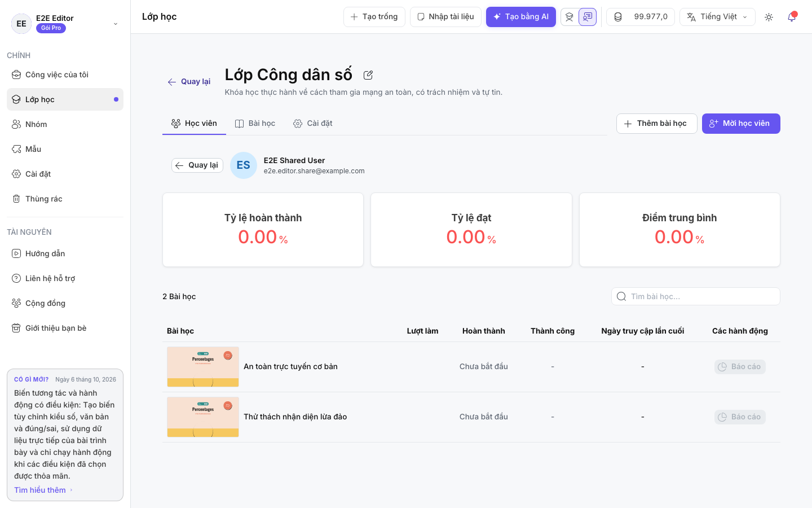Screen dimensions: 812x508
Task: Open Thử thách nhận diện lừa đảo thumbnail
Action: pyautogui.click(x=203, y=417)
